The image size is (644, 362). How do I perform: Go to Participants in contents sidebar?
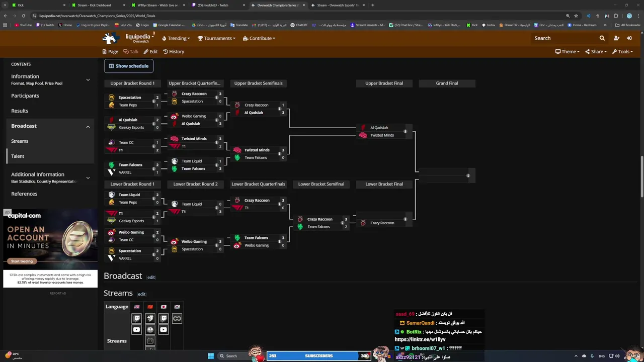coord(25,96)
